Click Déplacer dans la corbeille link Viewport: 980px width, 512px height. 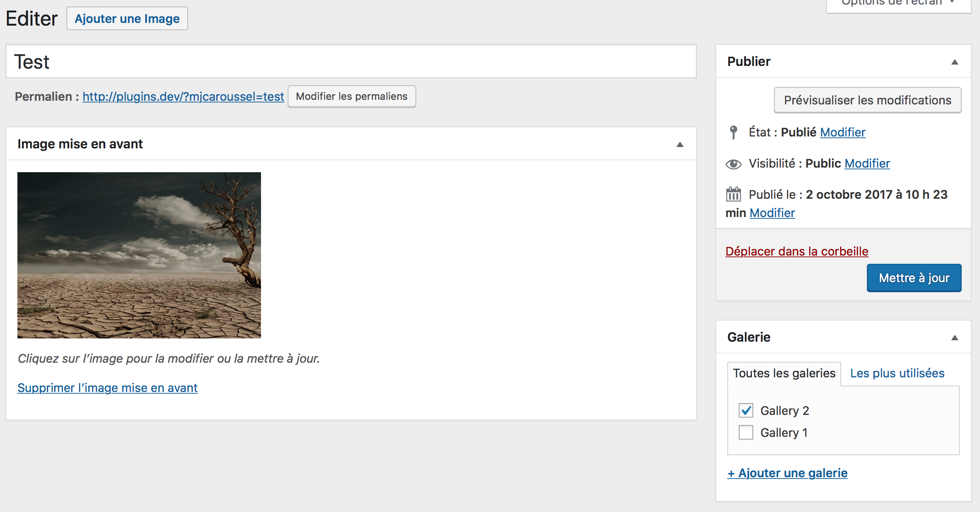point(797,251)
